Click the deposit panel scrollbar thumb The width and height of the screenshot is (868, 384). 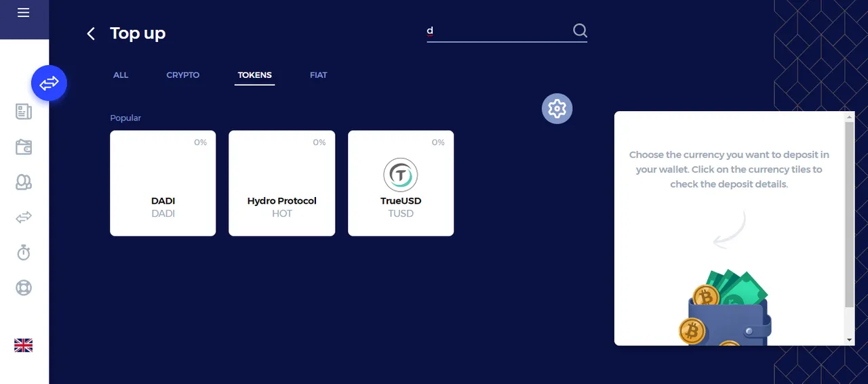850,215
